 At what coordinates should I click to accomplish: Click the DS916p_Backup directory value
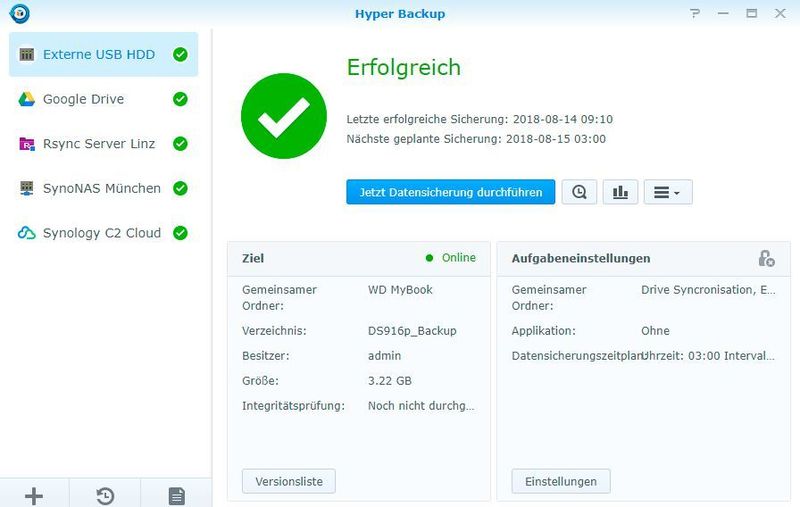coord(412,331)
